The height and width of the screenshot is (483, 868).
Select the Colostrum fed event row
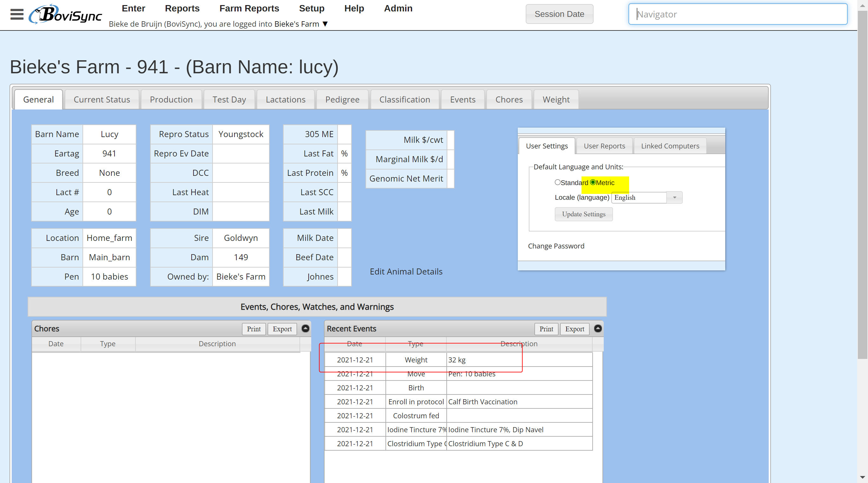point(458,416)
